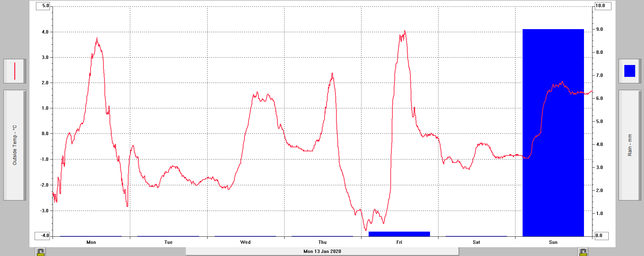Select the Thu day label
Viewport: 644px width, 256px height.
click(x=323, y=242)
